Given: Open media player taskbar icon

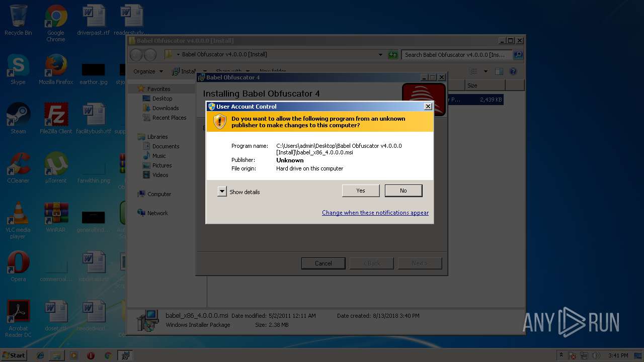Looking at the screenshot, I should pos(74,355).
